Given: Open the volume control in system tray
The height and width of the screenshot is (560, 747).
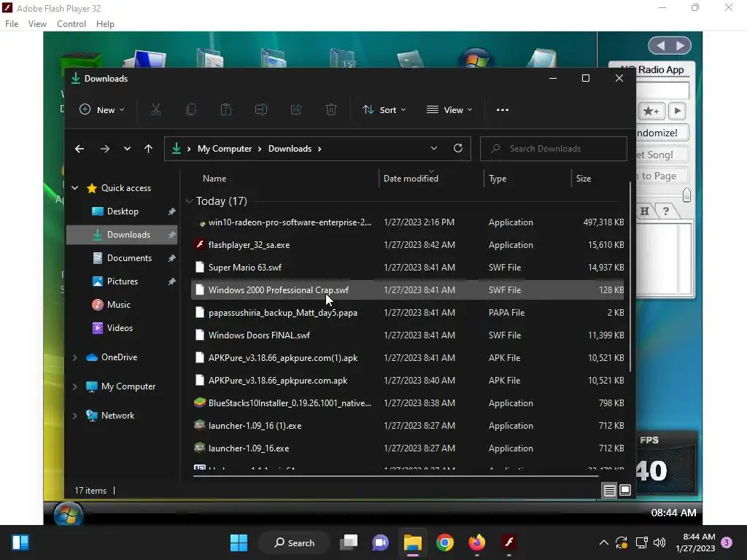Looking at the screenshot, I should [x=659, y=542].
